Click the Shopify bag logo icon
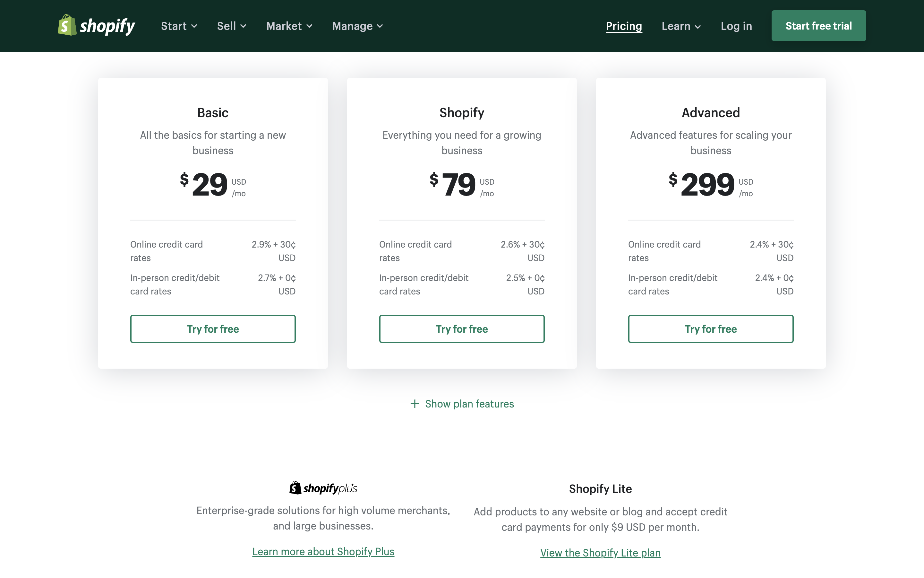The width and height of the screenshot is (924, 578). click(67, 25)
